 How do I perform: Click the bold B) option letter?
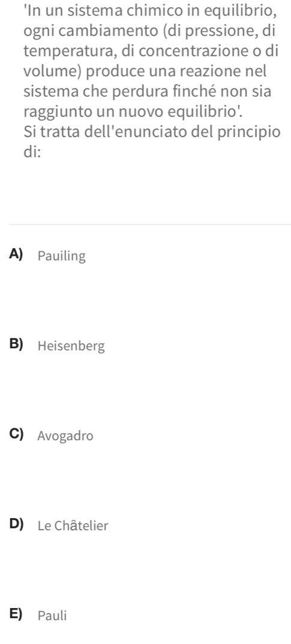16,345
